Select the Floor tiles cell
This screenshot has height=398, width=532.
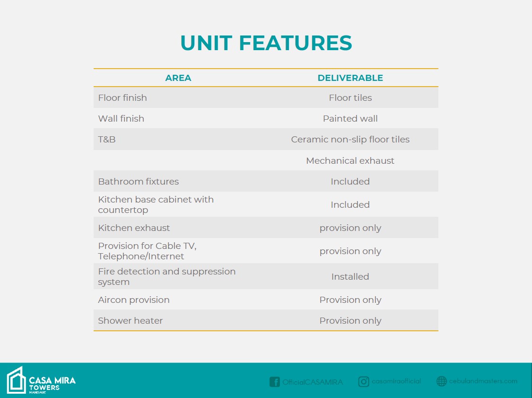[x=350, y=98]
